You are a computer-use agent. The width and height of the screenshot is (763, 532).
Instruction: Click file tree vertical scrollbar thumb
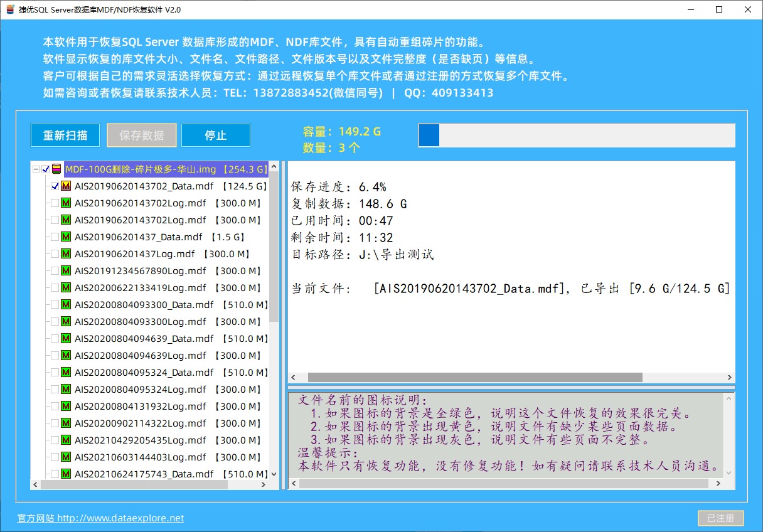coord(274,248)
